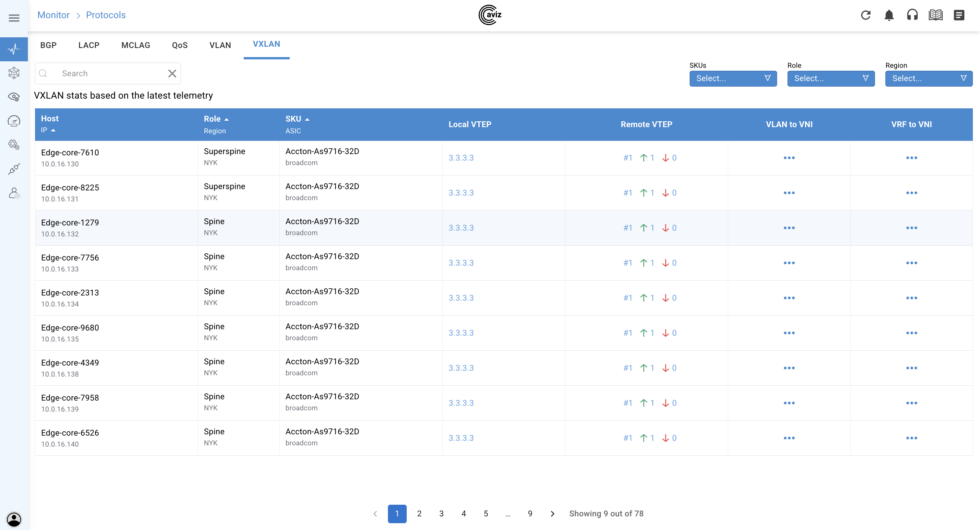The image size is (980, 530).
Task: Clear search with the X icon
Action: click(x=172, y=74)
